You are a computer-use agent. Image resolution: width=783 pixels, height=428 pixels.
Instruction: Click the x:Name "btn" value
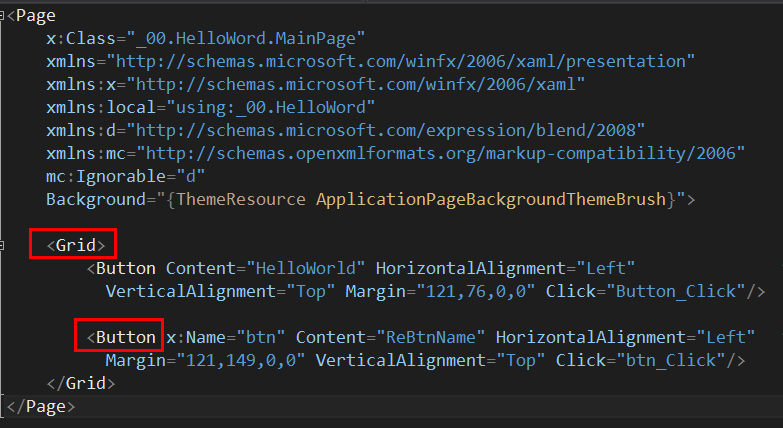coord(261,337)
